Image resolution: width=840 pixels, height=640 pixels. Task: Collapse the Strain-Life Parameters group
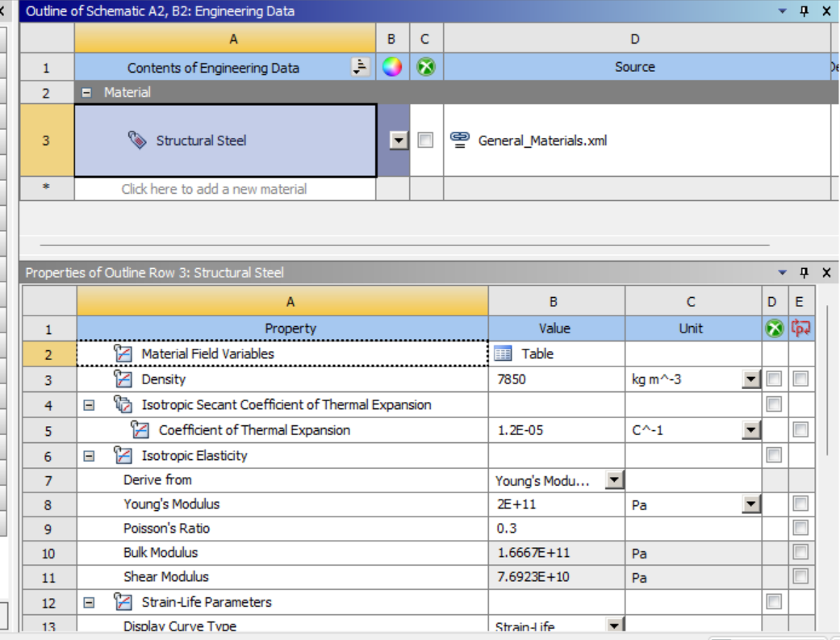click(89, 603)
